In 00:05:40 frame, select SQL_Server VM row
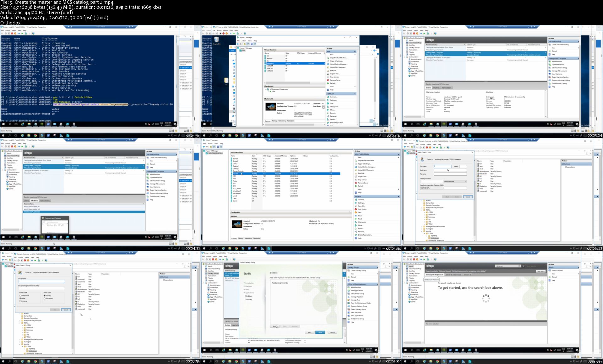 coord(285,189)
